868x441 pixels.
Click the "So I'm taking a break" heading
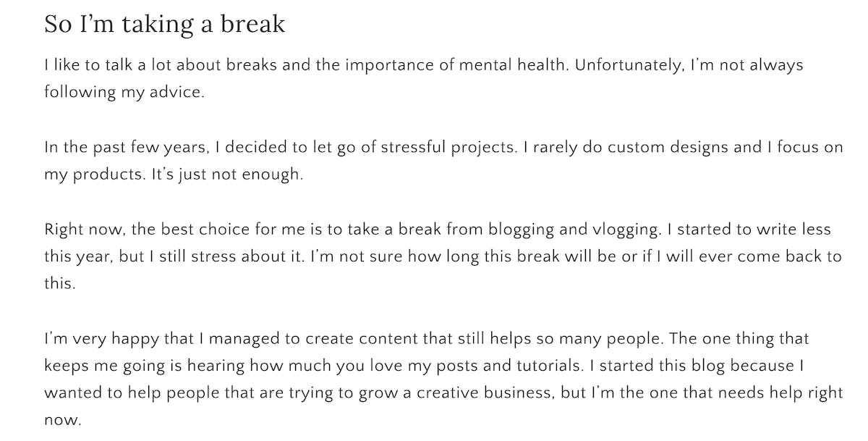[165, 24]
